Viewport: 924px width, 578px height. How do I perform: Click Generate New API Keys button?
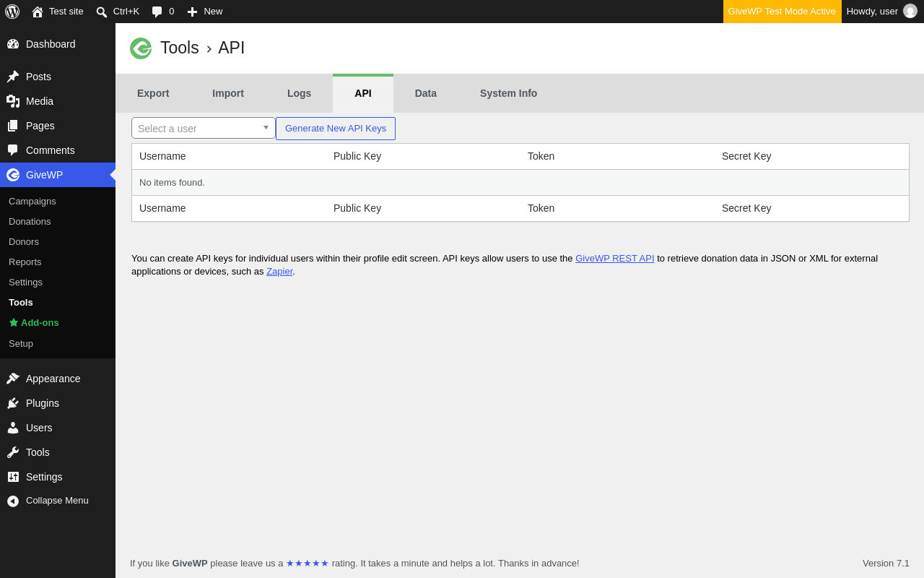336,129
